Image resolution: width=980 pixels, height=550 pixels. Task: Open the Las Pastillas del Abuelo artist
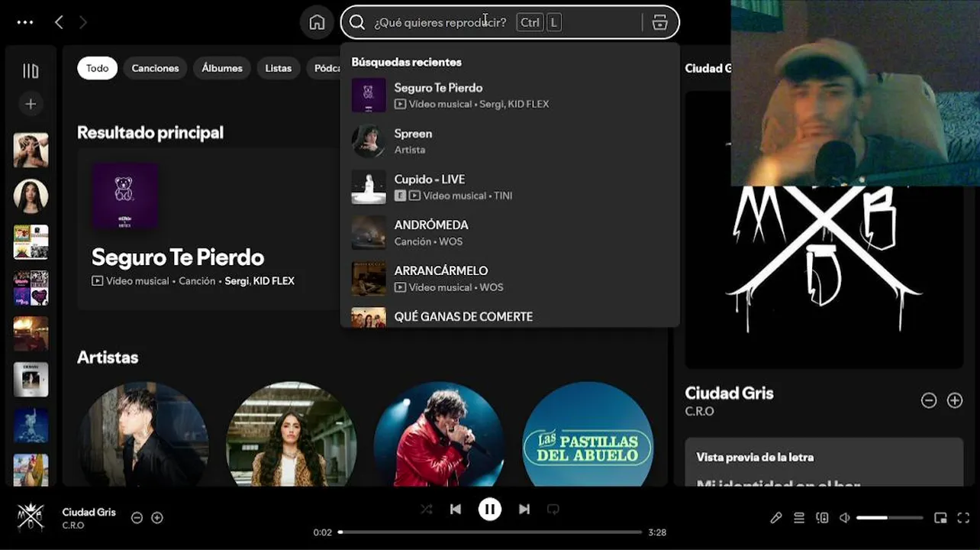tap(588, 434)
